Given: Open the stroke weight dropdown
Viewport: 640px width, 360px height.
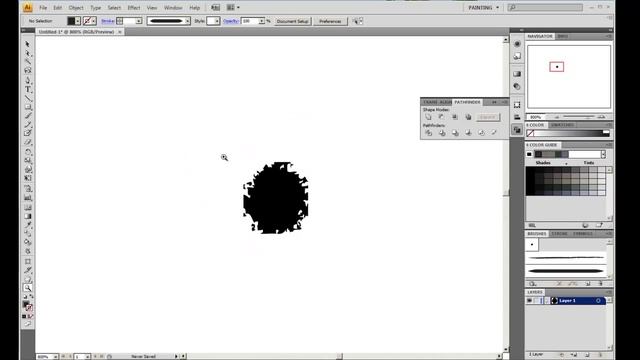Looking at the screenshot, I should (138, 21).
